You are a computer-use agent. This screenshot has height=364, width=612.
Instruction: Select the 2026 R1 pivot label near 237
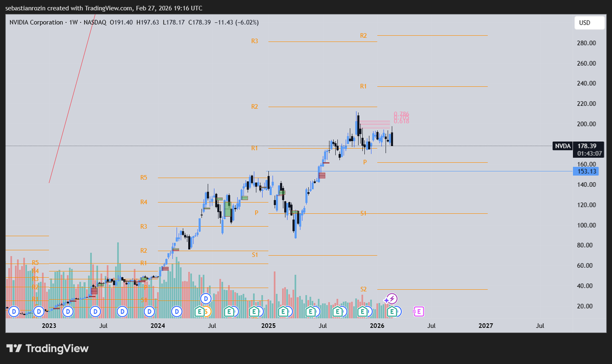[363, 87]
